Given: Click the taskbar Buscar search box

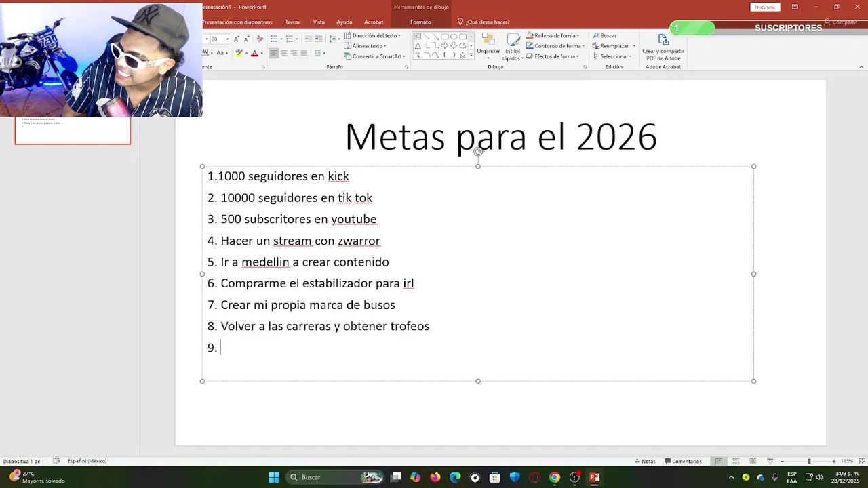Looking at the screenshot, I should pyautogui.click(x=334, y=477).
